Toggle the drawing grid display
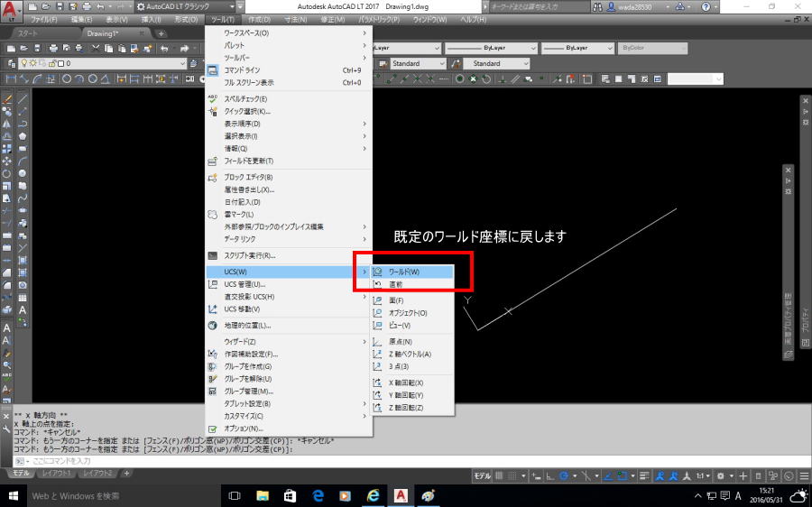 pos(499,476)
